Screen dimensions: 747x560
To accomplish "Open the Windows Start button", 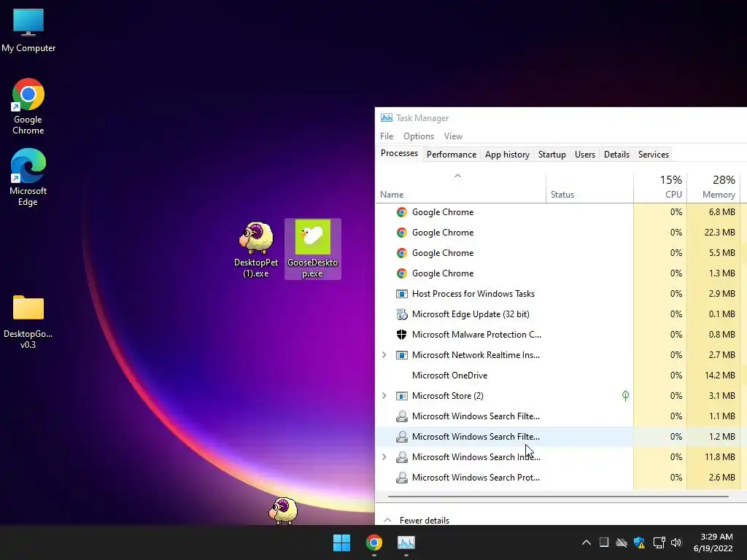I will 341,542.
